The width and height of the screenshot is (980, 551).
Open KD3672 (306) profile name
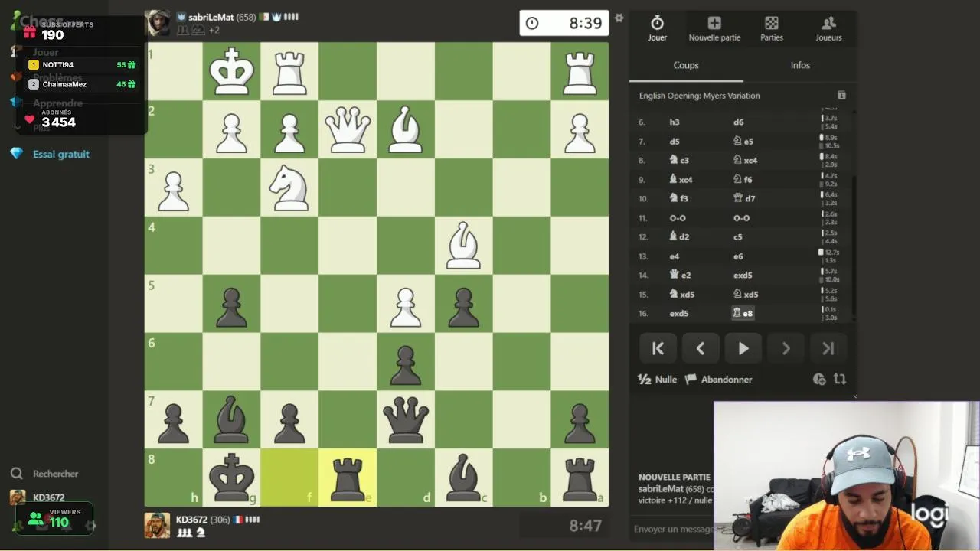pyautogui.click(x=203, y=520)
